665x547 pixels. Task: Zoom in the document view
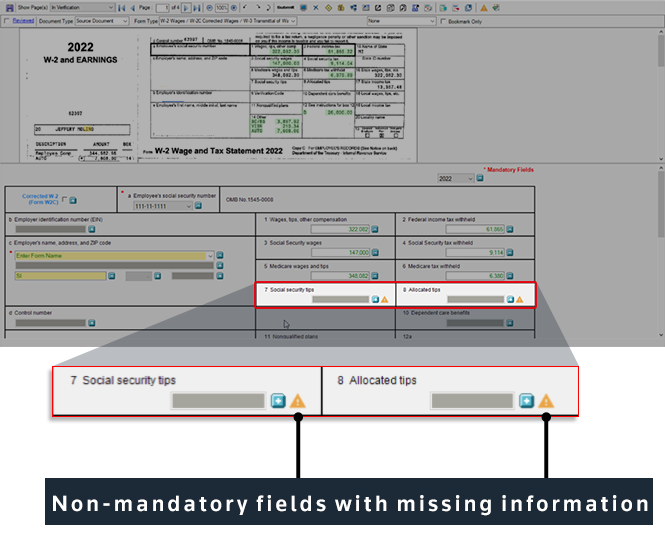tap(234, 8)
